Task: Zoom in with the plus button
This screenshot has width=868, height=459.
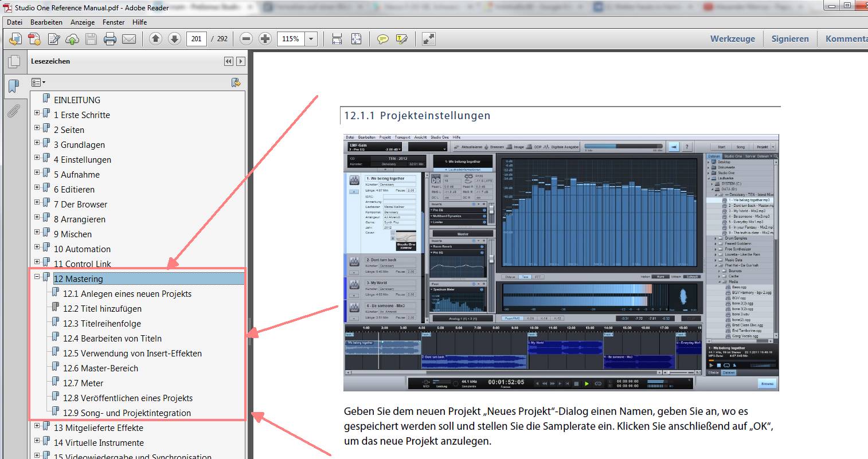Action: [265, 39]
